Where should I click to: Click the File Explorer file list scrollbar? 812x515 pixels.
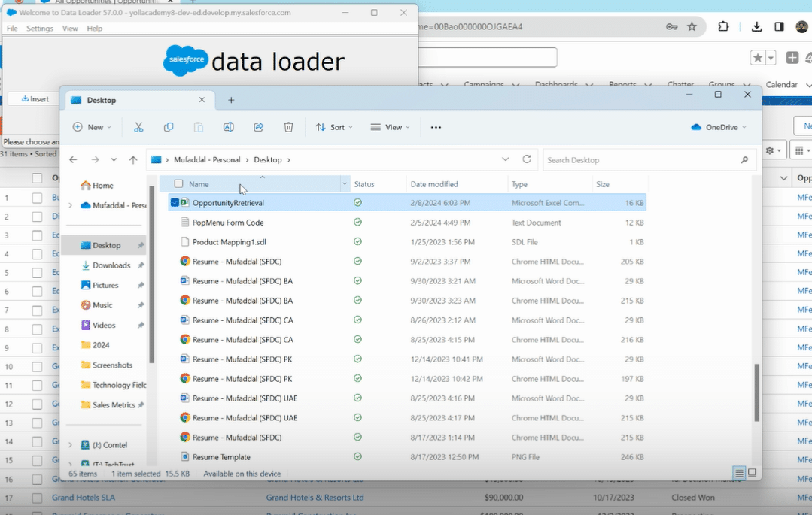pyautogui.click(x=756, y=392)
